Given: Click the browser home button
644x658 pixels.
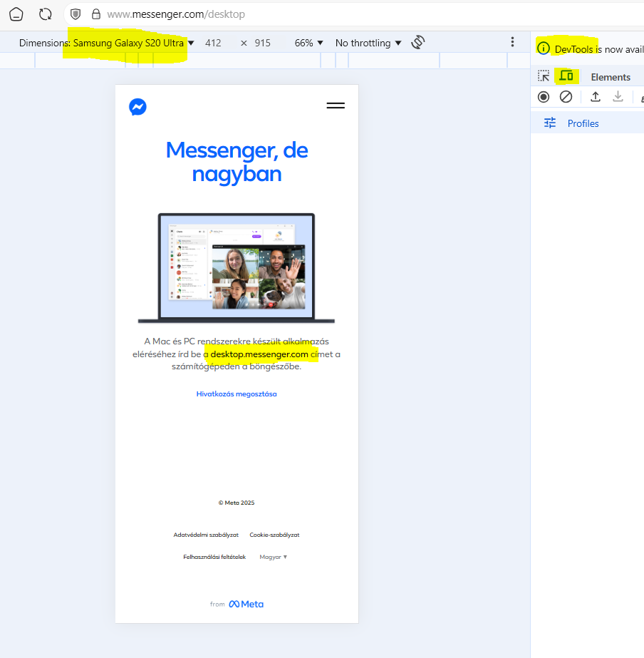Looking at the screenshot, I should pyautogui.click(x=16, y=14).
